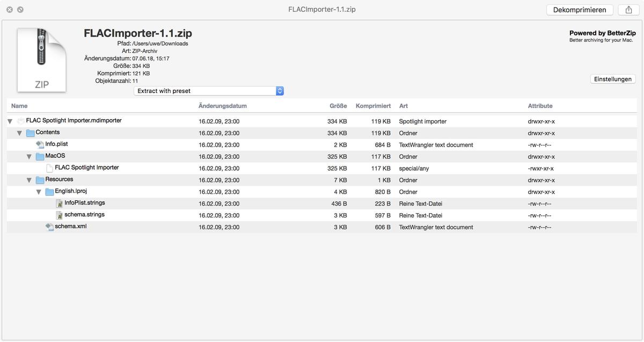Select schema.strings file name
This screenshot has width=644, height=342.
[85, 215]
